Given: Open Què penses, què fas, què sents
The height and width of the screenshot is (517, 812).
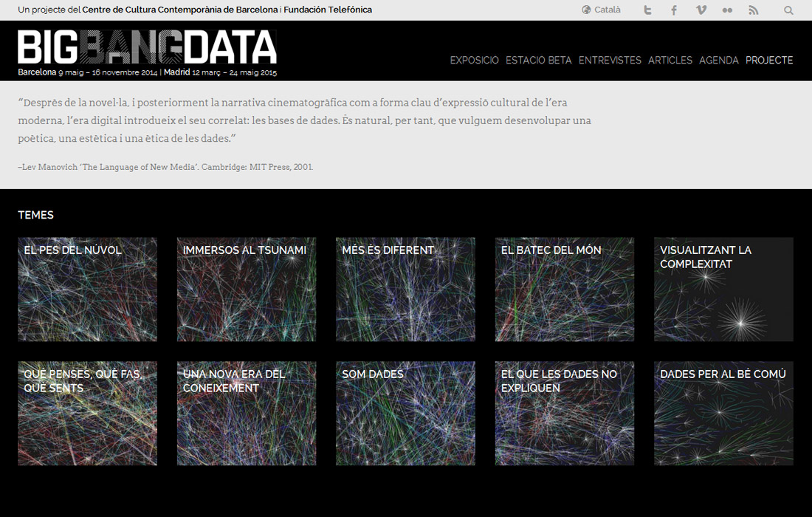Looking at the screenshot, I should (x=88, y=413).
